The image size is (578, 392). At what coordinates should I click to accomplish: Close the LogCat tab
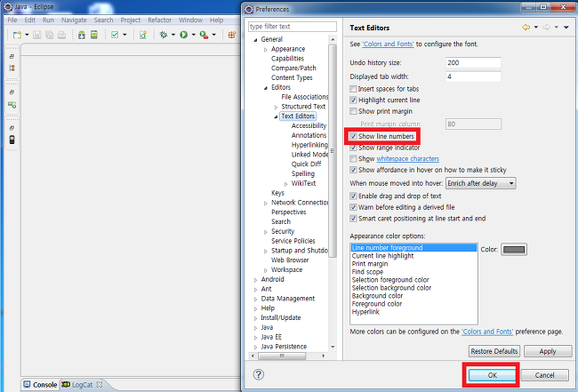[100, 384]
